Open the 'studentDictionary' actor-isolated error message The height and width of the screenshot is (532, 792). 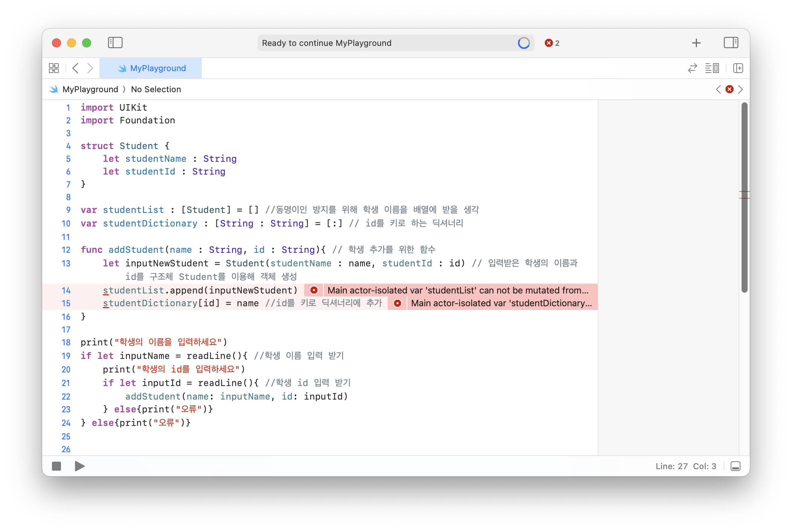(501, 303)
